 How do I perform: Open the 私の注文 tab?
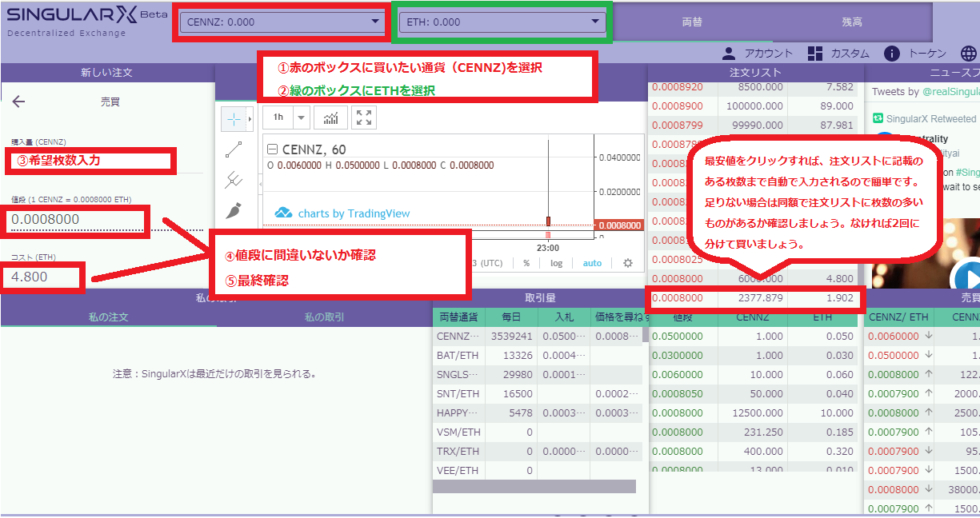[x=108, y=317]
